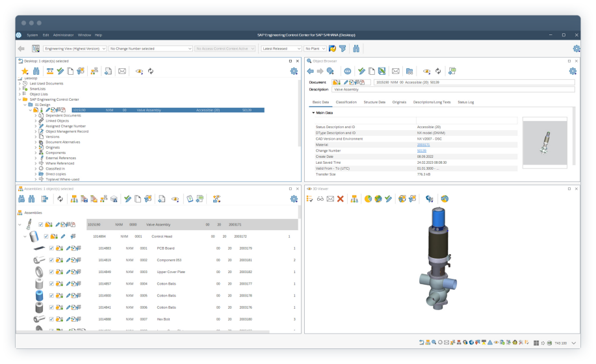Uncheck the checkbox in row 1014857

pos(51,283)
